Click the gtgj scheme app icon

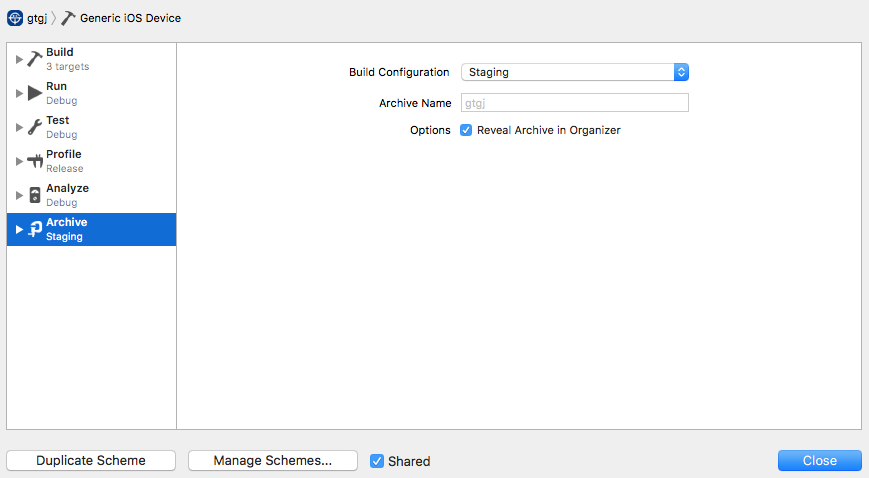(15, 18)
